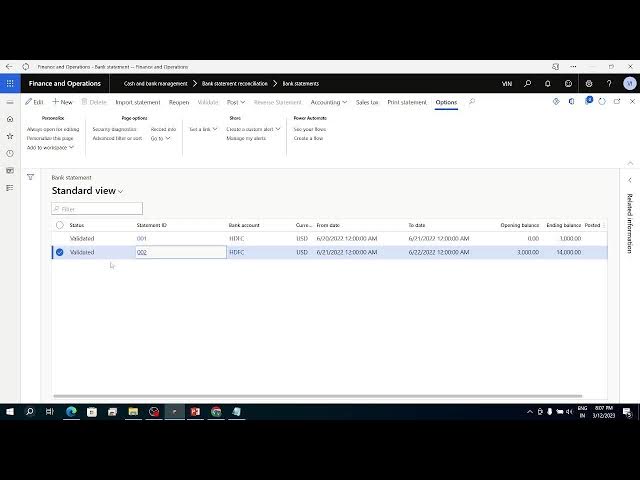Go back with the browser back arrow
The height and width of the screenshot is (480, 640).
[9, 67]
